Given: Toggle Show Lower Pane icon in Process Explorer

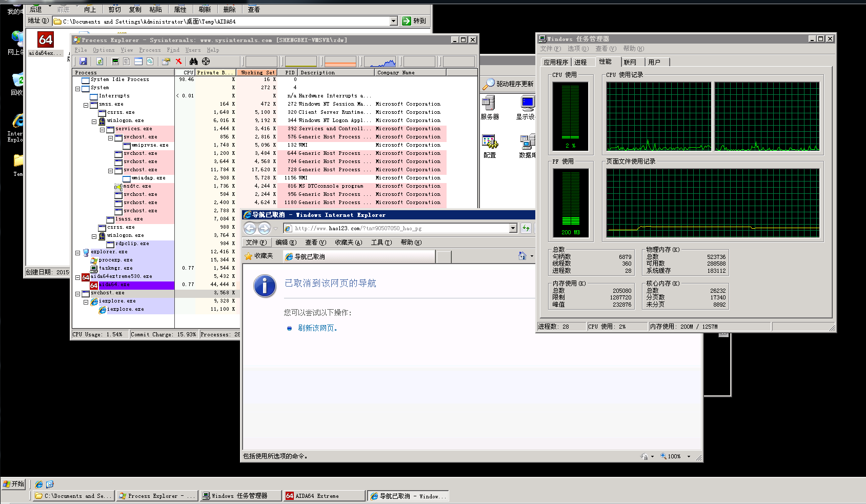Looking at the screenshot, I should click(138, 62).
